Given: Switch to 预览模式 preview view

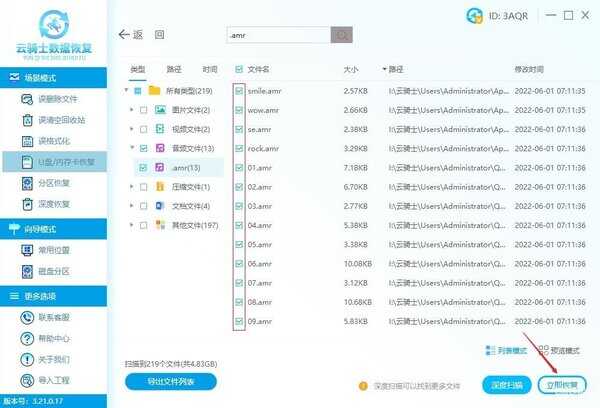Looking at the screenshot, I should [559, 350].
